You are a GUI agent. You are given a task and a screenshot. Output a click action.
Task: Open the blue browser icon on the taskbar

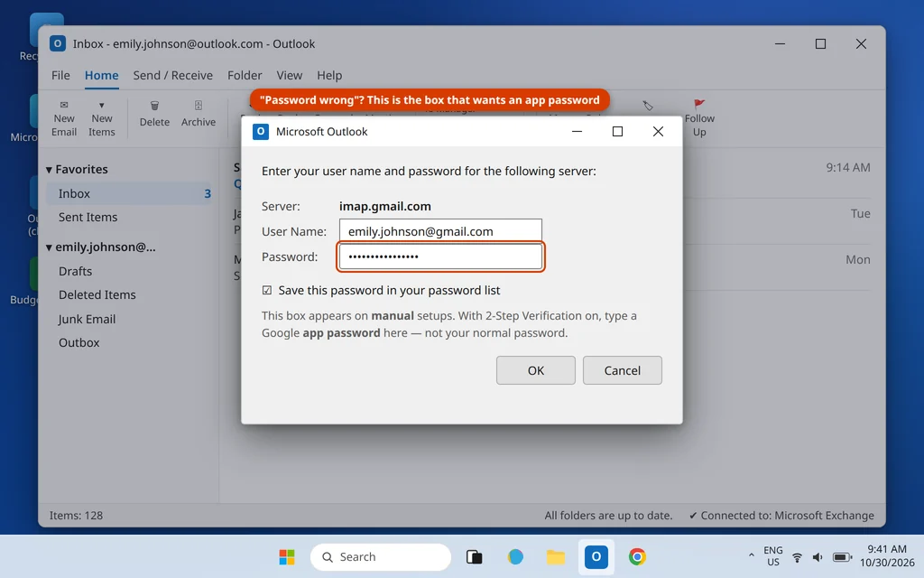[x=515, y=556]
